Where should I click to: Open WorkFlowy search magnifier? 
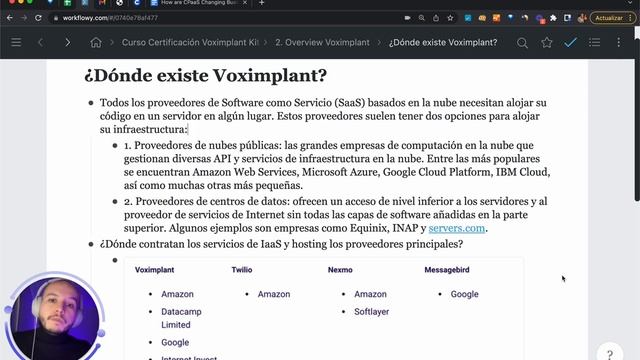[522, 42]
